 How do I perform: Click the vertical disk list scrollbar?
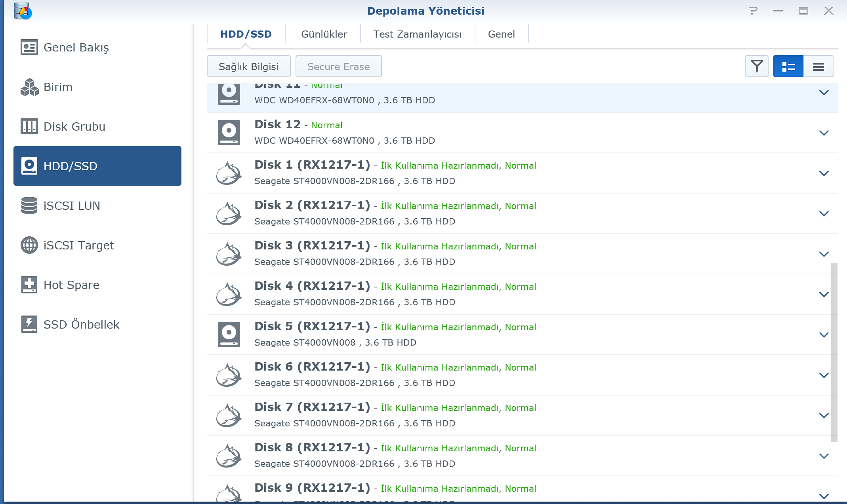pos(834,352)
